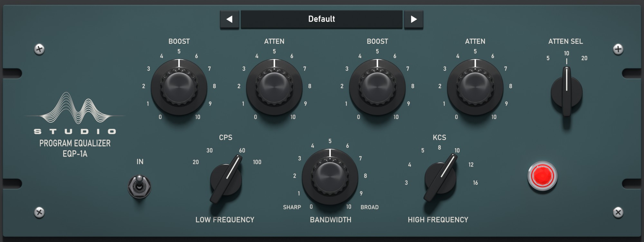Click the KCS label
The image size is (644, 242).
[x=440, y=137]
